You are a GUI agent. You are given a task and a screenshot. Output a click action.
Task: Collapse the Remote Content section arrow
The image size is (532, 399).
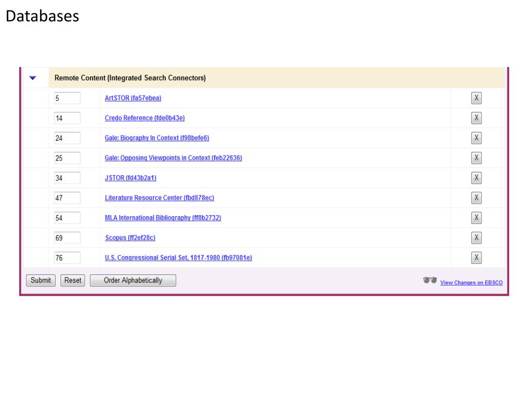coord(33,78)
